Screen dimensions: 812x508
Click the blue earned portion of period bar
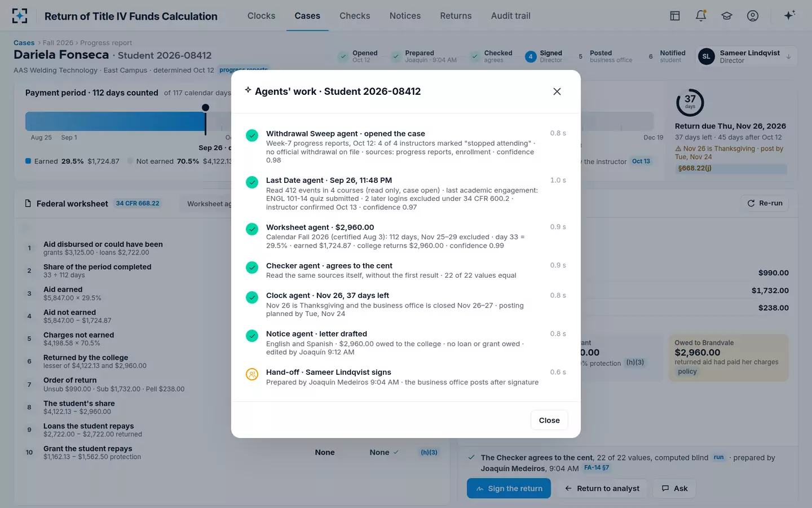pos(115,121)
